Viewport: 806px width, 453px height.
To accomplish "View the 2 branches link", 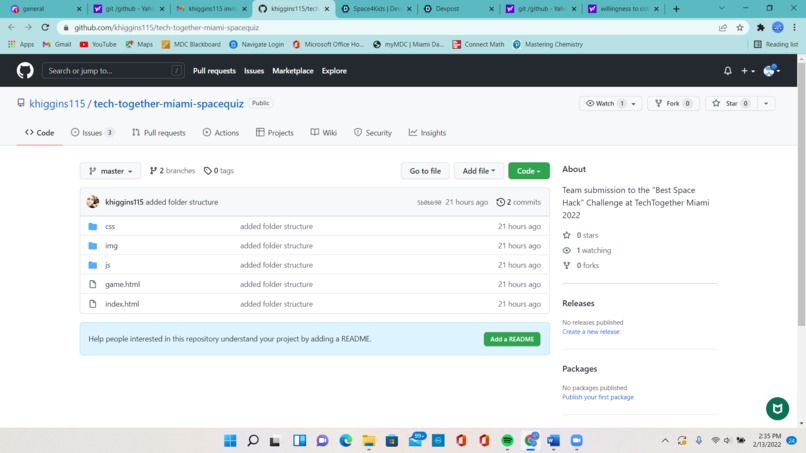I will (172, 171).
